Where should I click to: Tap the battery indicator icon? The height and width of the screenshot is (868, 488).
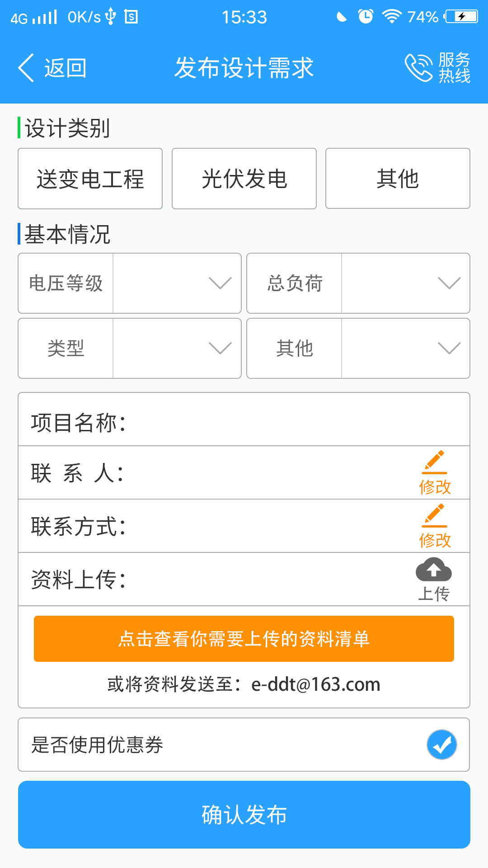[461, 17]
